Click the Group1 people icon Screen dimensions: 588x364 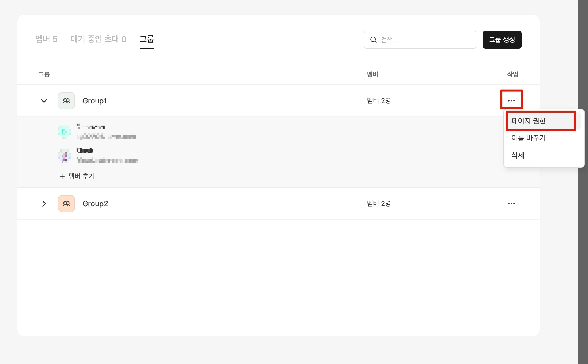[x=66, y=101]
